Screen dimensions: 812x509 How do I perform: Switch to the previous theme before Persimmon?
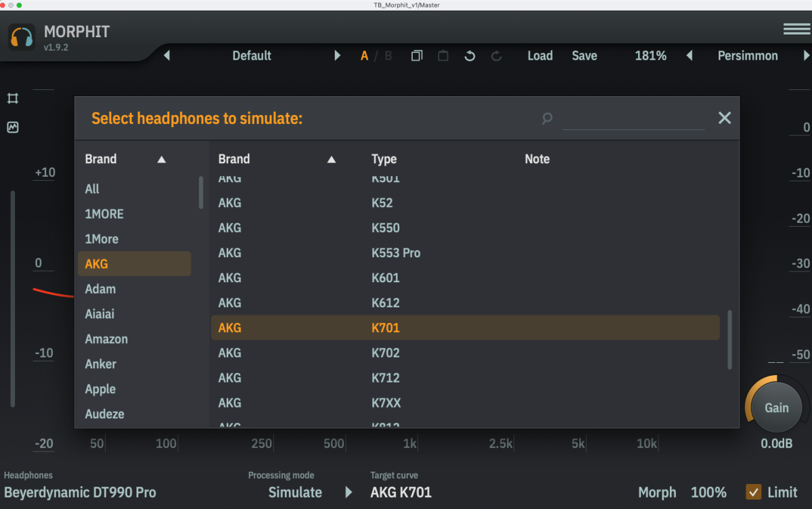[x=690, y=56]
